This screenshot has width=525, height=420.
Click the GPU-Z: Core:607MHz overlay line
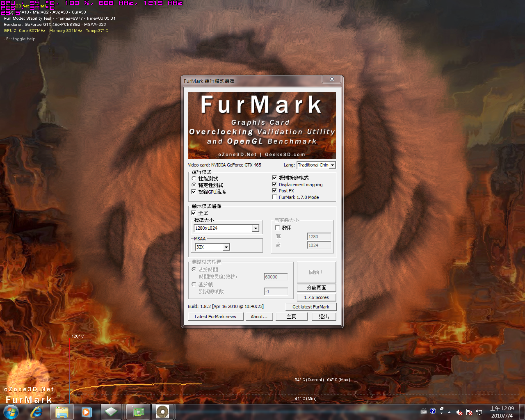56,31
